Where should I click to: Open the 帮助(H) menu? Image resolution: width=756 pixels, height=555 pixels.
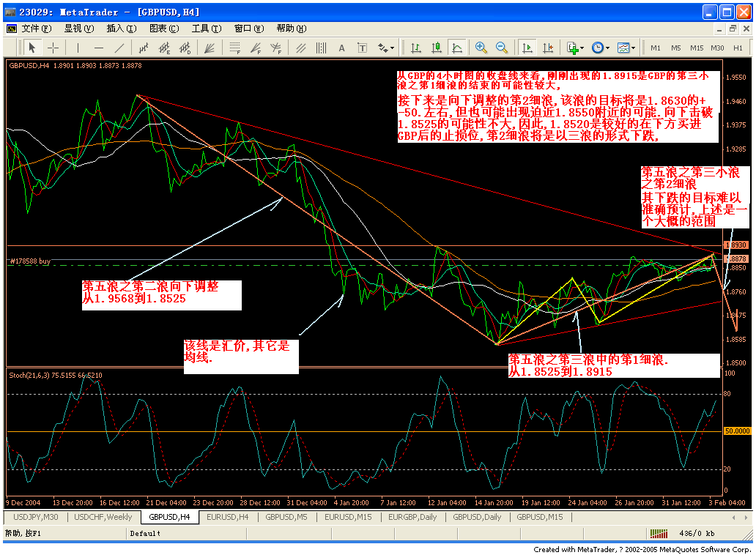(292, 29)
